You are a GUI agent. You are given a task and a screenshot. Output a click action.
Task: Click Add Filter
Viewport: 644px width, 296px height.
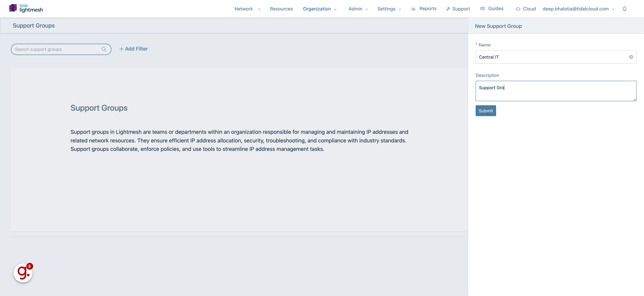tap(134, 49)
